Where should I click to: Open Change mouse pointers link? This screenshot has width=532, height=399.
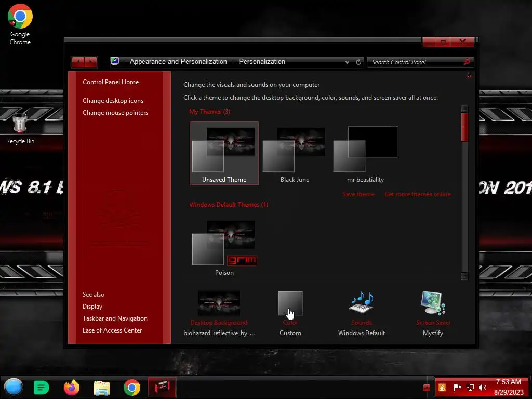[x=115, y=113]
